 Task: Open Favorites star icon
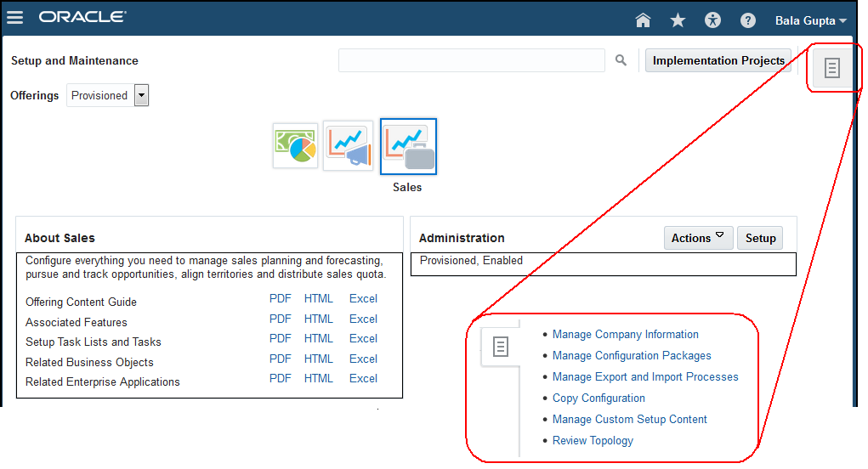coord(678,20)
